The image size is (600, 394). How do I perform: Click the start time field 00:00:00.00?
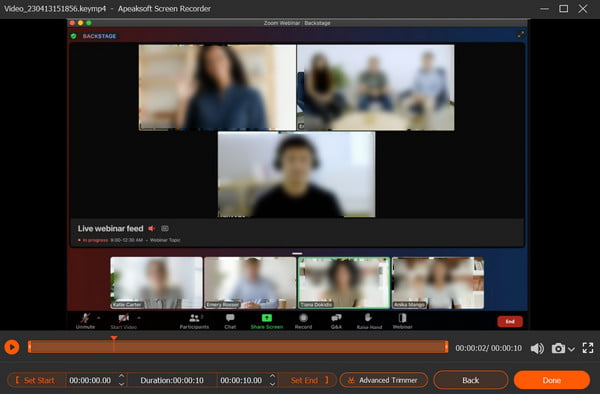pyautogui.click(x=90, y=380)
